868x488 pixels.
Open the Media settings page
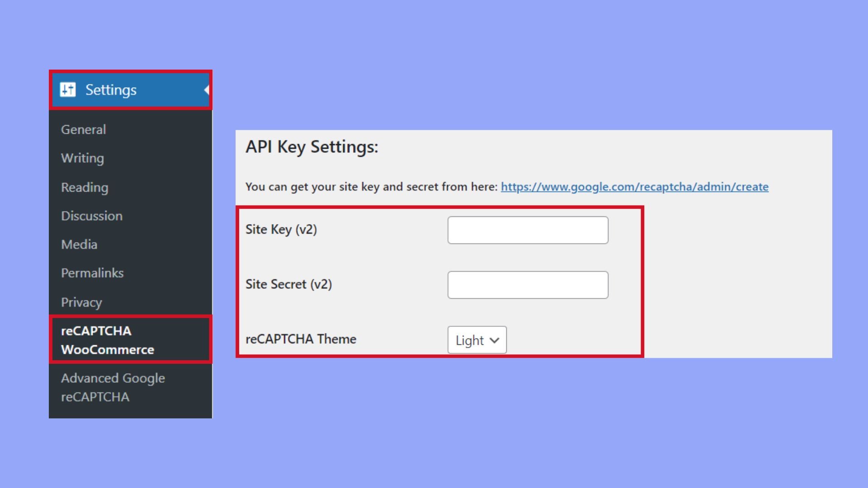pyautogui.click(x=79, y=244)
